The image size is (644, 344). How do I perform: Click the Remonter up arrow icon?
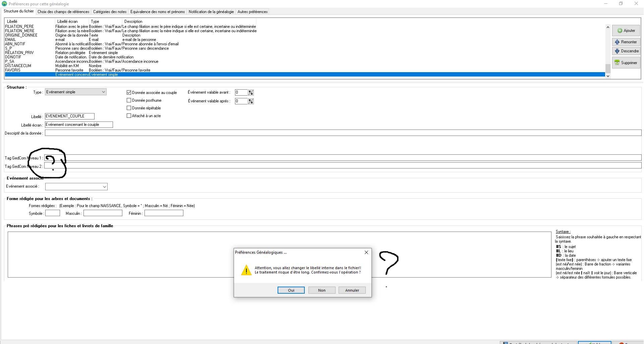(617, 42)
